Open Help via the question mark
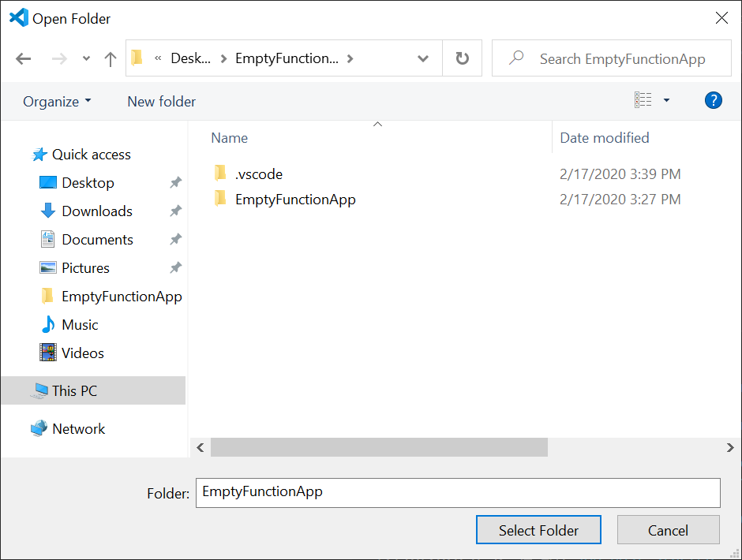Screen dimensions: 742x560 coord(713,100)
